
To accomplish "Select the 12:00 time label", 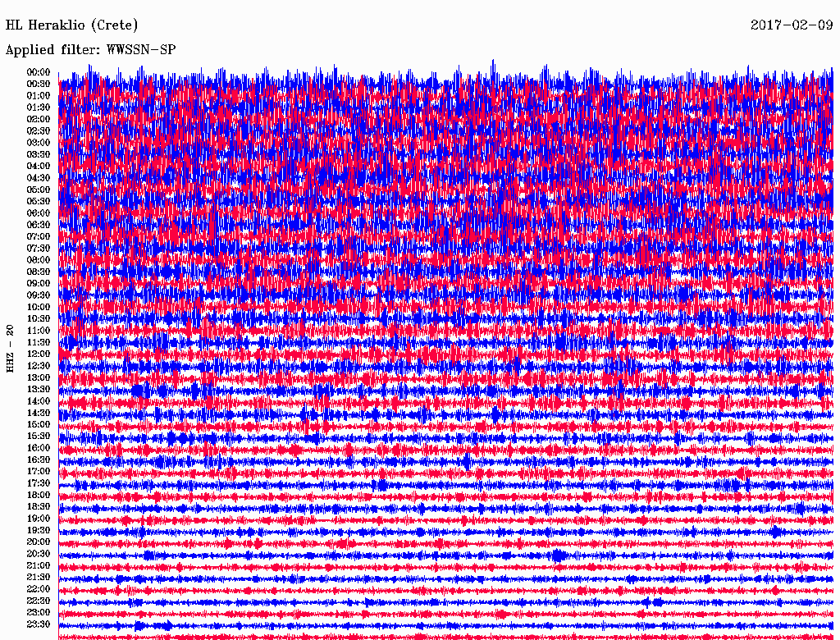I will coord(39,354).
